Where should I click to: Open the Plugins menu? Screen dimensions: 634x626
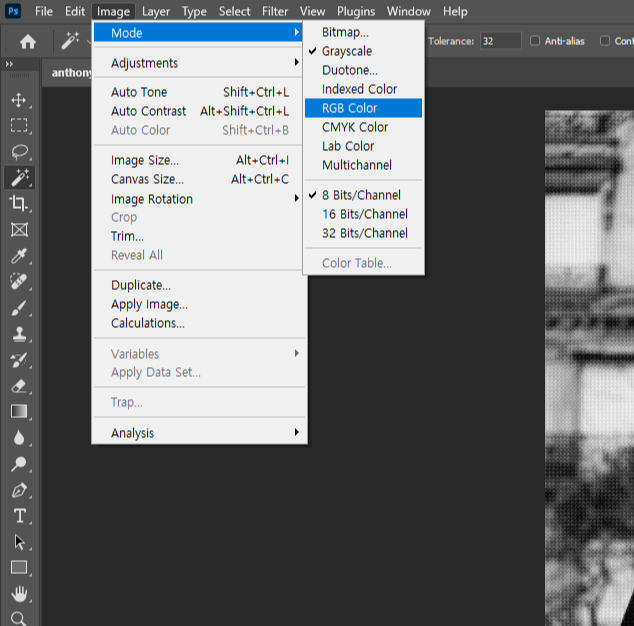tap(356, 11)
